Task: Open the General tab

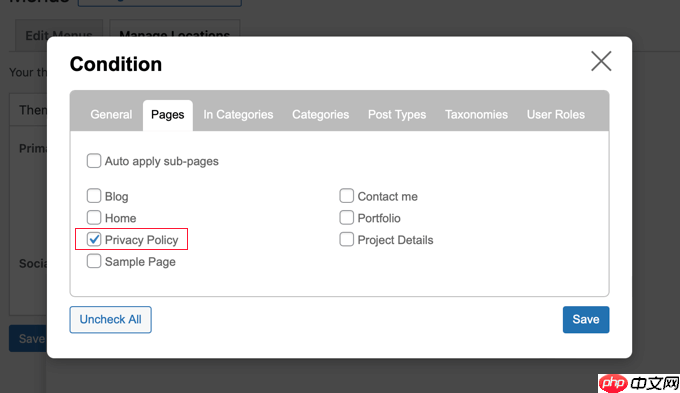Action: tap(111, 115)
